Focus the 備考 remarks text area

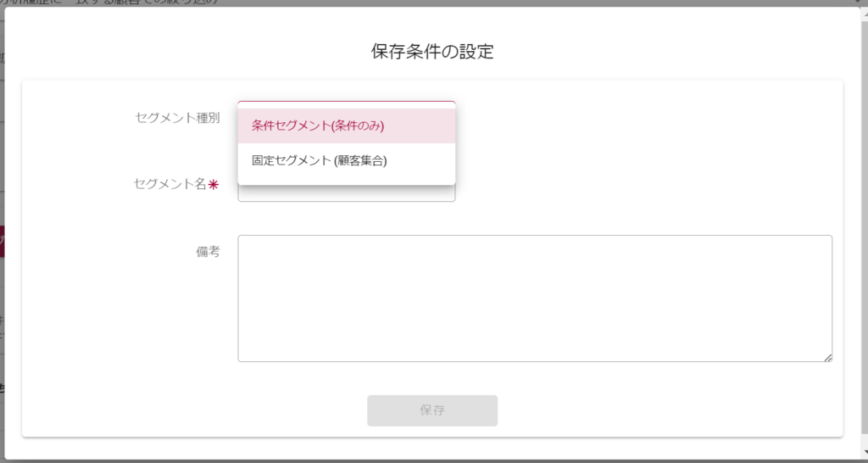pos(534,298)
